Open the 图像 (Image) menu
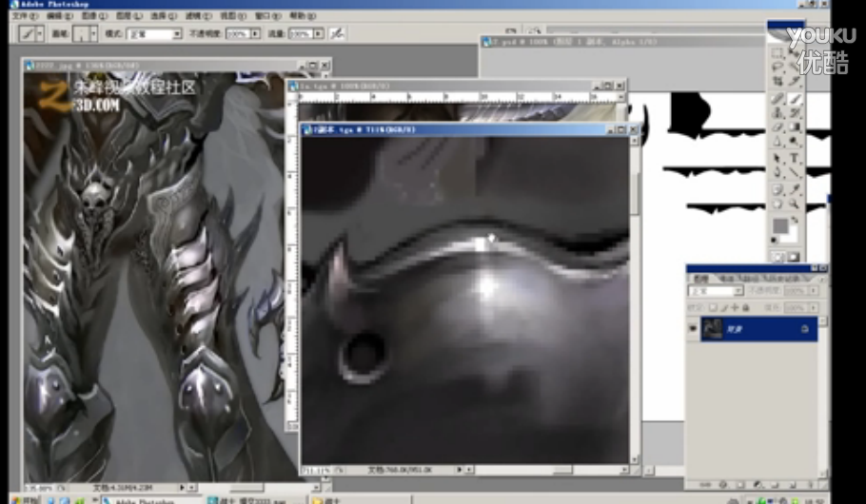The width and height of the screenshot is (866, 504). click(94, 15)
